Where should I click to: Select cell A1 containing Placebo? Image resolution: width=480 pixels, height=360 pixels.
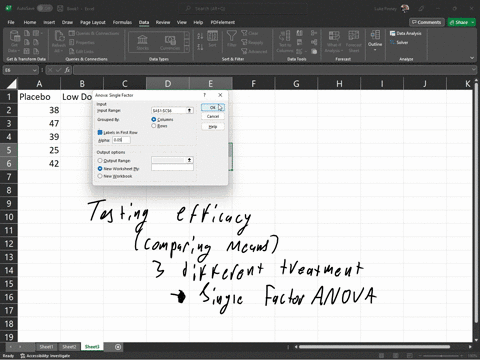tap(39, 97)
